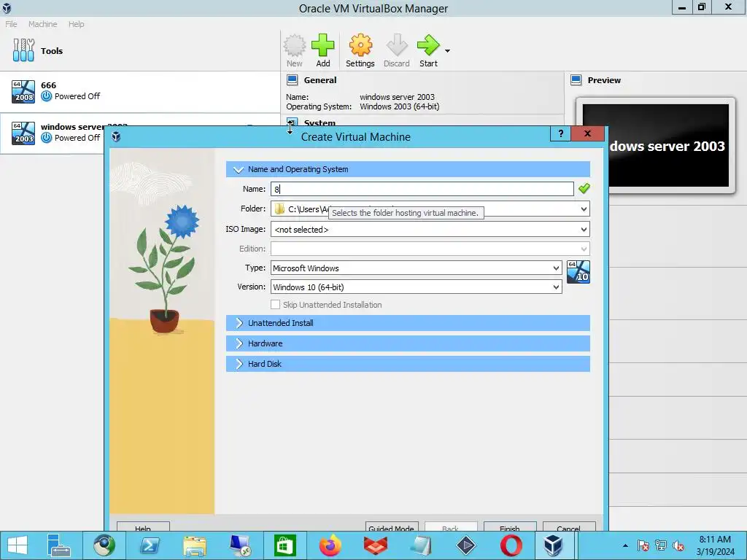Open File Explorer from taskbar
The width and height of the screenshot is (747, 560).
[195, 545]
